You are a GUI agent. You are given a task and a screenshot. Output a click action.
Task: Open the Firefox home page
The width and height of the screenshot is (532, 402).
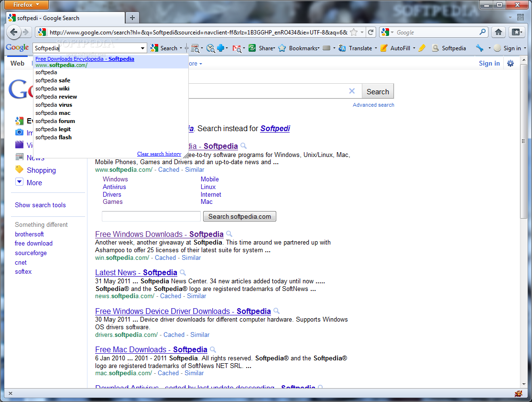tap(499, 32)
